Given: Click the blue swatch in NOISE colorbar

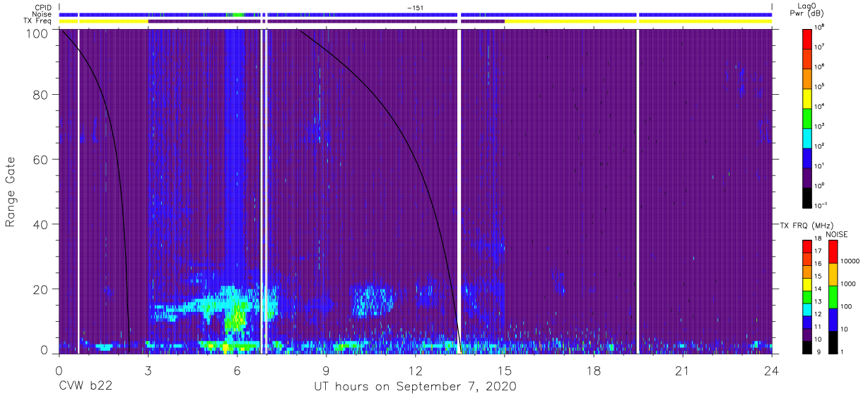Looking at the screenshot, I should click(x=833, y=320).
